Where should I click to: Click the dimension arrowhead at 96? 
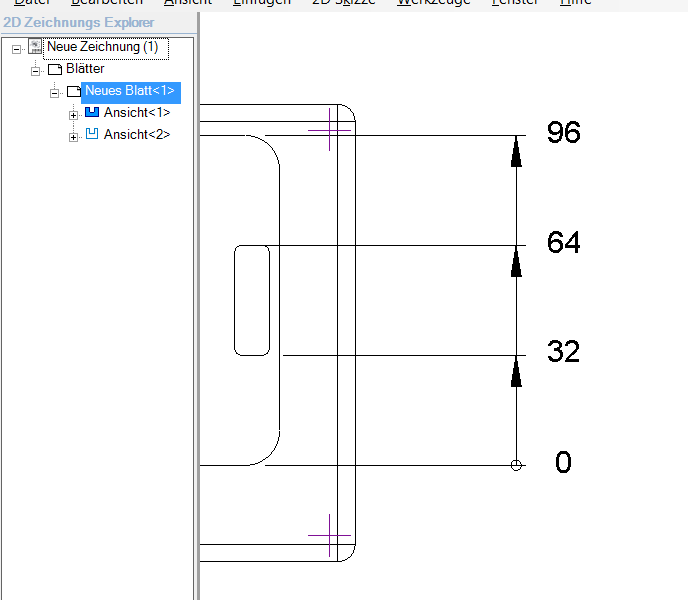pyautogui.click(x=516, y=152)
